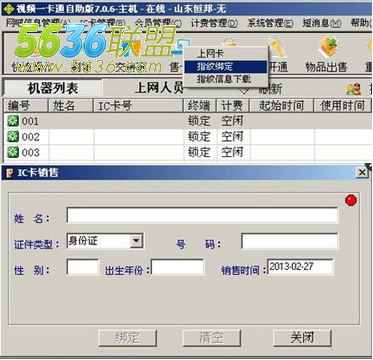Open the 短消息(M) menu
The image size is (373, 360).
pos(322,23)
